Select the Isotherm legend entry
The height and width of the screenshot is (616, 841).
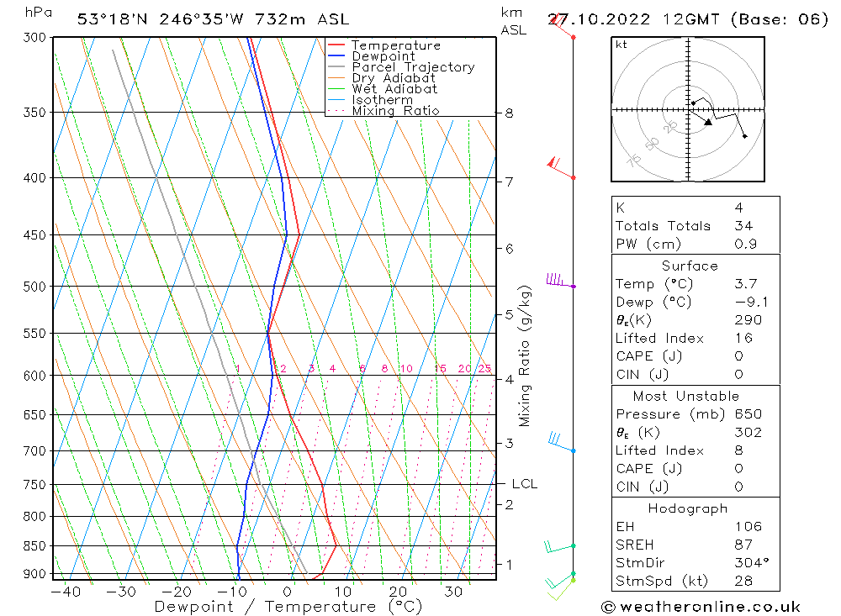(x=382, y=100)
